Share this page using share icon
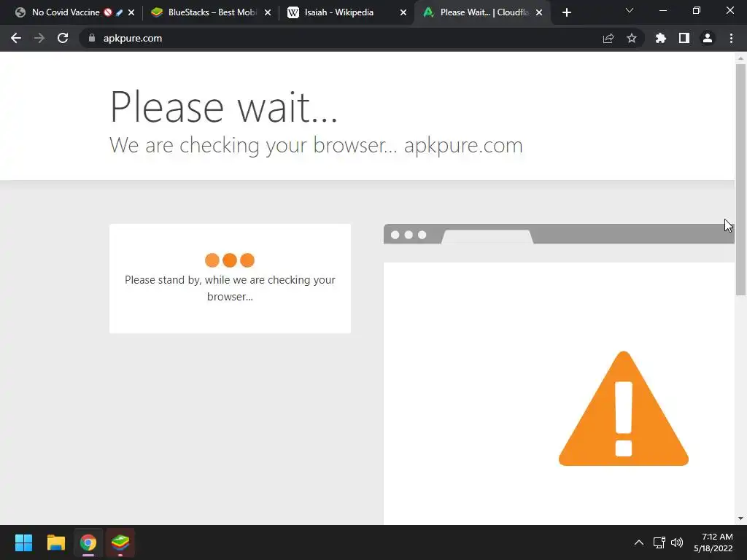 pyautogui.click(x=608, y=38)
